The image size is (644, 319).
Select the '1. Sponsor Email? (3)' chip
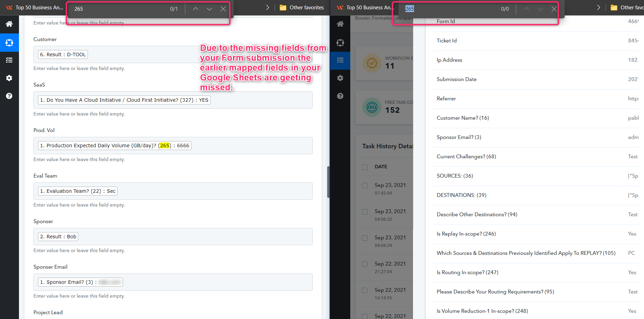80,282
